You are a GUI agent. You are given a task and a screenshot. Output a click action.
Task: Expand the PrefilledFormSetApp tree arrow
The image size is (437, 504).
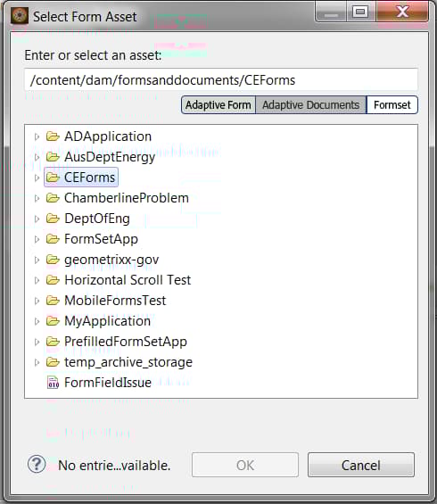pyautogui.click(x=37, y=342)
